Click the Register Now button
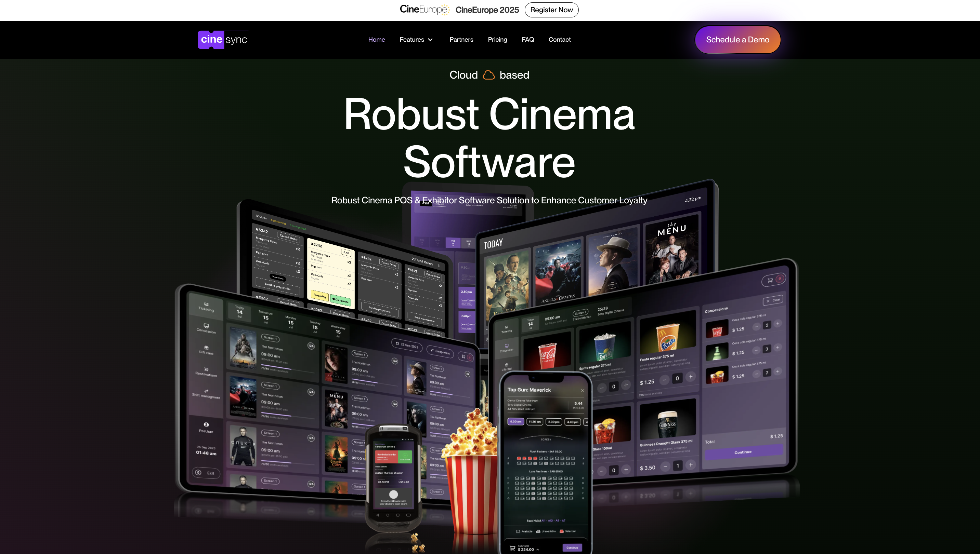This screenshot has width=980, height=554. pyautogui.click(x=551, y=10)
